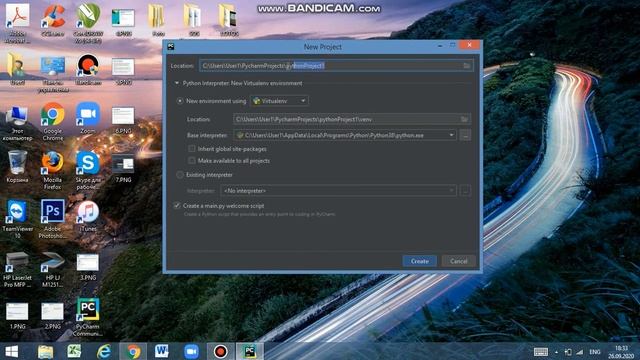640x360 pixels.
Task: Open Bandicam desktop shortcut
Action: (88, 70)
